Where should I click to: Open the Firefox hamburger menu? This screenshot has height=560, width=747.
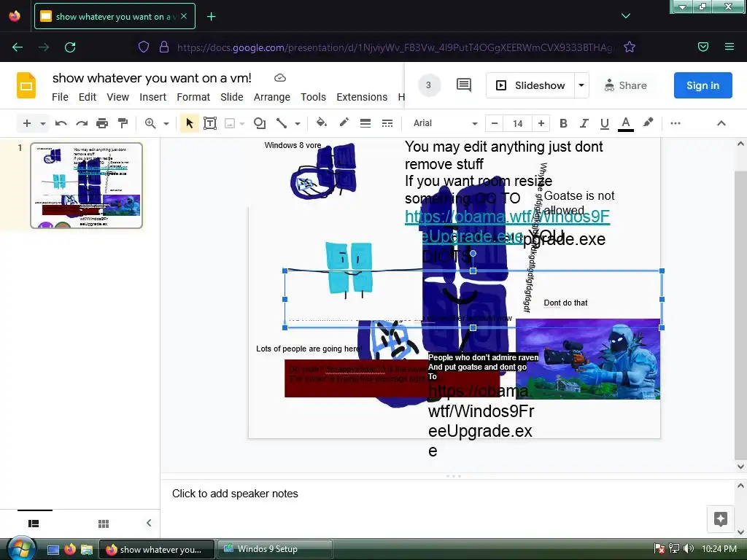729,47
